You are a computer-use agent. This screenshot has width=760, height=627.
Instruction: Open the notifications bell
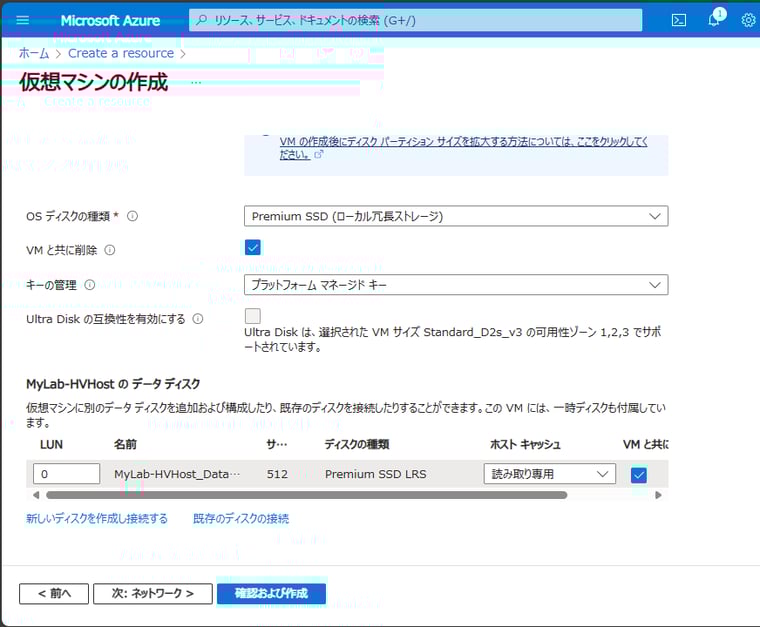(x=714, y=19)
